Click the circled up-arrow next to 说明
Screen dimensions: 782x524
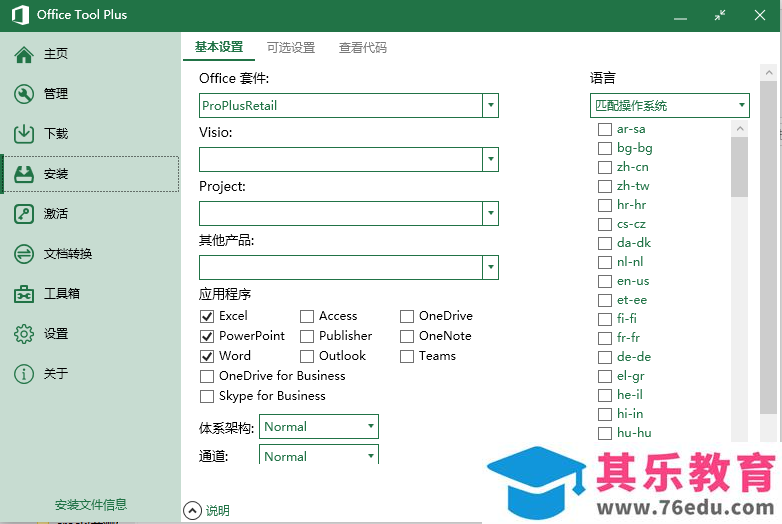click(193, 511)
